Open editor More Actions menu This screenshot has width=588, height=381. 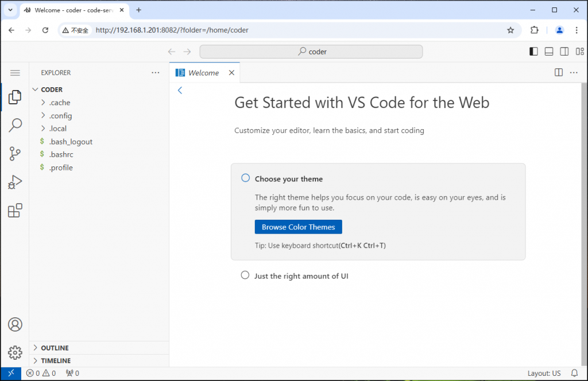(x=572, y=72)
